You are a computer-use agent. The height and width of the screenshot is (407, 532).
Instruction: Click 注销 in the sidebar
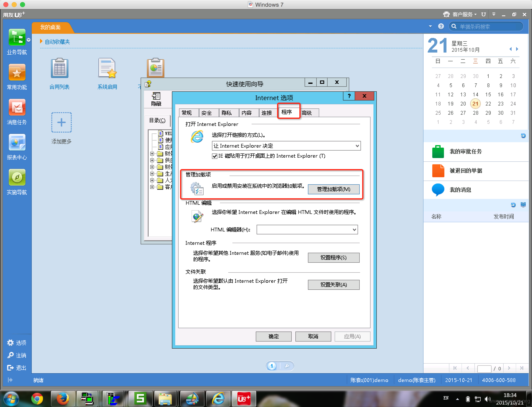[x=16, y=355]
